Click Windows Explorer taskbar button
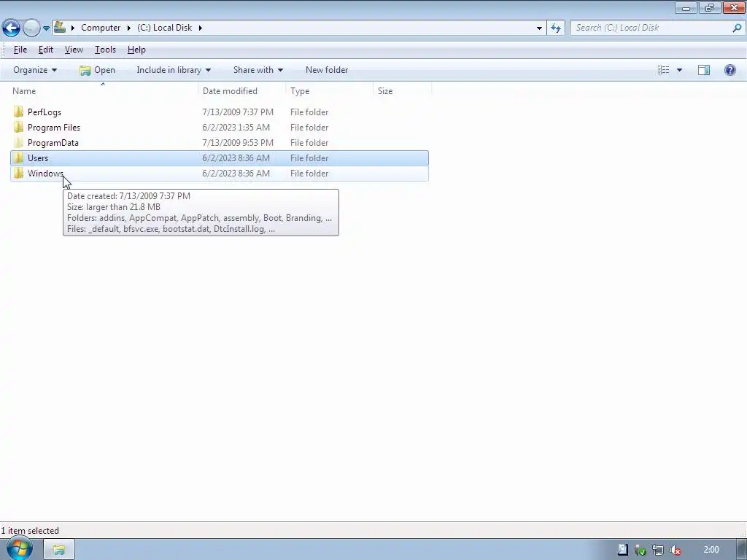Screen dimensions: 747x560 pyautogui.click(x=59, y=550)
